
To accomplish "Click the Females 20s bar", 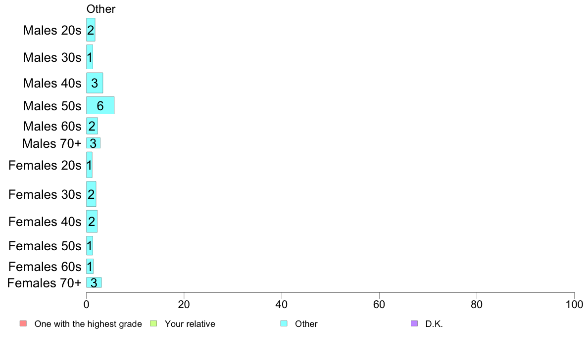I will [89, 165].
